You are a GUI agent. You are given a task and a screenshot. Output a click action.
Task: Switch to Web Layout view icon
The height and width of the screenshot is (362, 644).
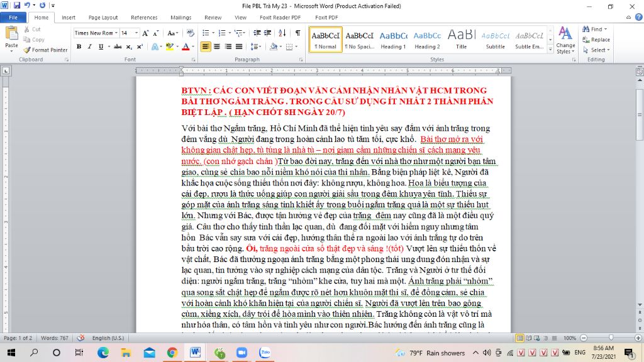coord(537,337)
